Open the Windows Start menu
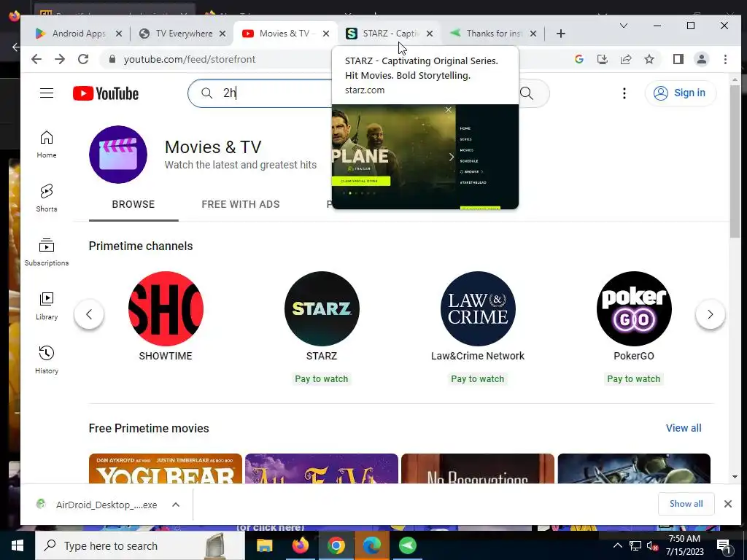The image size is (747, 560). [18, 545]
